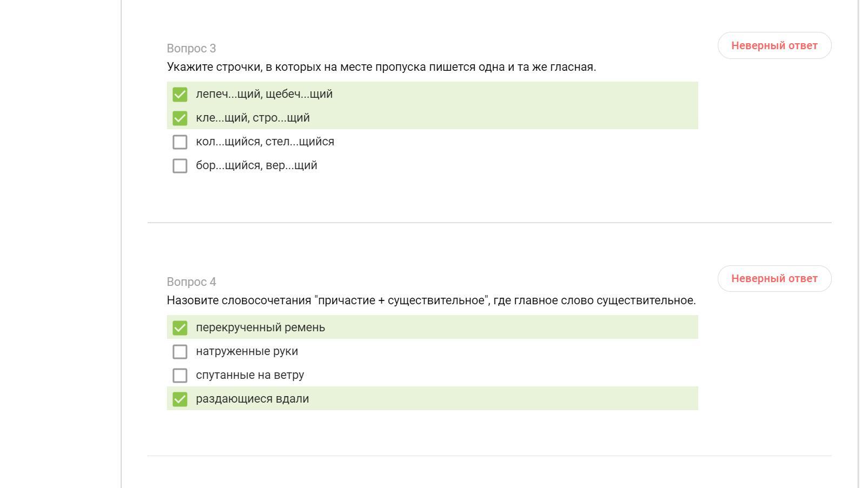
Task: Tick the checkbox for "кол...щийся, стел...щийся"
Action: tap(180, 142)
